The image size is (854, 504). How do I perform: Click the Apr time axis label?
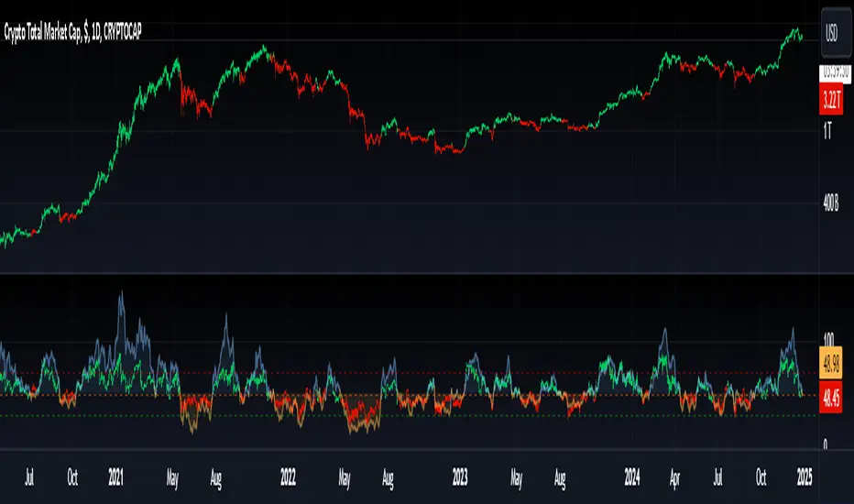pyautogui.click(x=674, y=478)
